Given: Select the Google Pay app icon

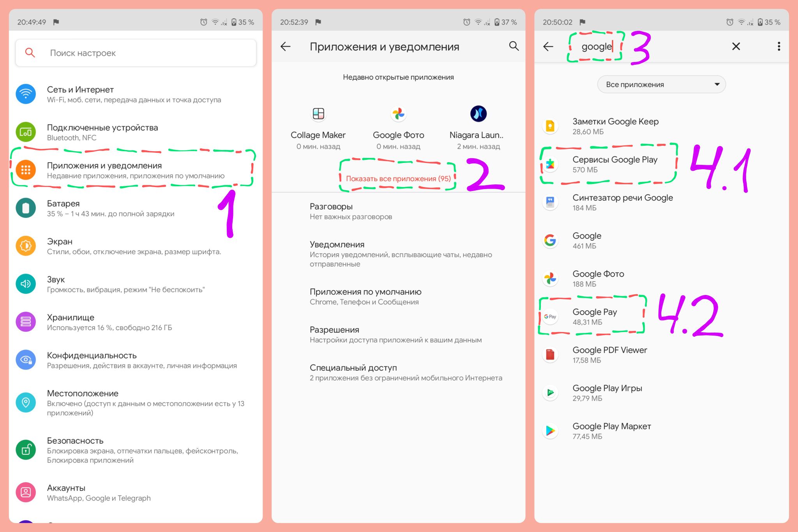Looking at the screenshot, I should pyautogui.click(x=550, y=316).
